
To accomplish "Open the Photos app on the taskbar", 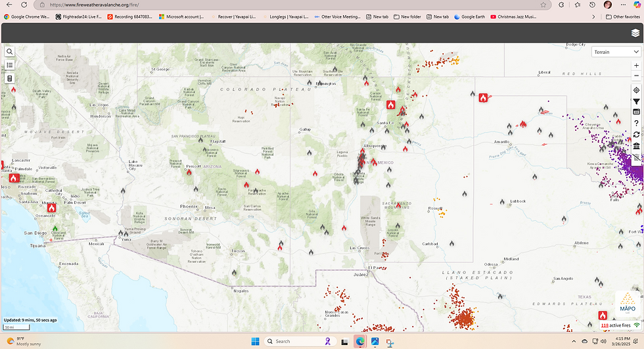I will tap(375, 341).
